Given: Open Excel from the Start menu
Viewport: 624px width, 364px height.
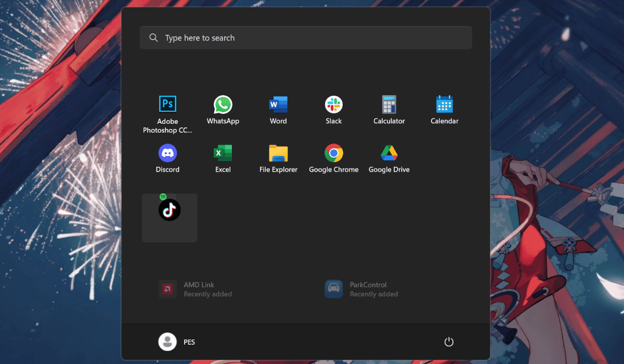Looking at the screenshot, I should point(223,153).
